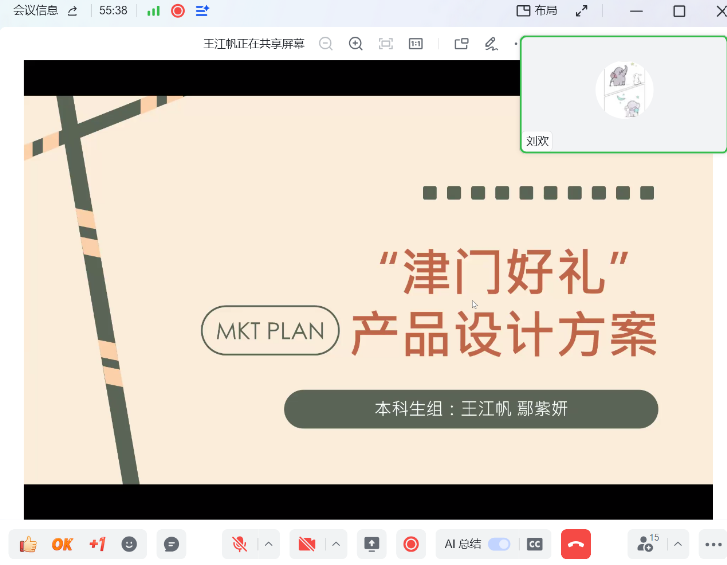Click the share screen icon

coord(371,544)
